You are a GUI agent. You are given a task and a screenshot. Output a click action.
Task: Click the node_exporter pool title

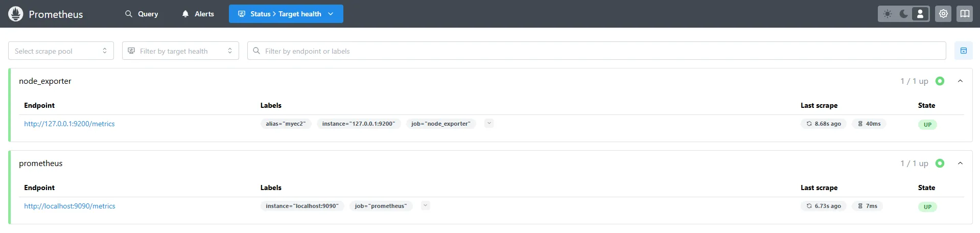point(45,81)
